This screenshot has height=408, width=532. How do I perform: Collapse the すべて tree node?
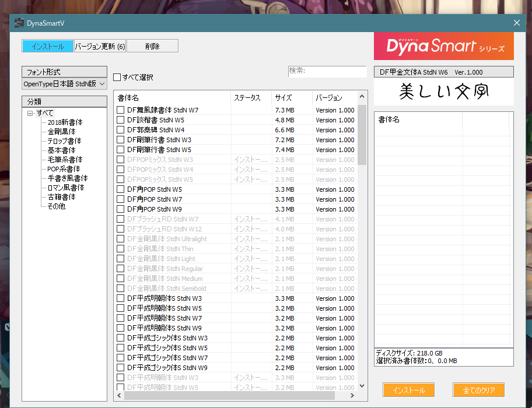[x=30, y=113]
